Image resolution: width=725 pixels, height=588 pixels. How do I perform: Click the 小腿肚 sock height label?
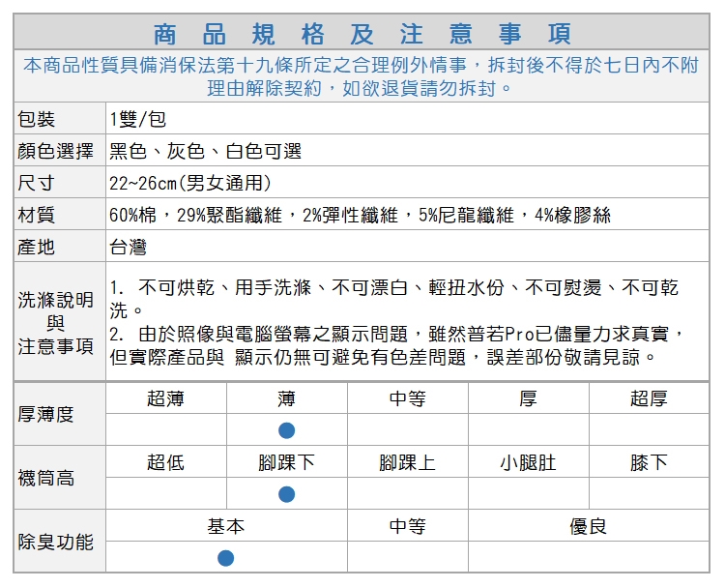[x=528, y=462]
